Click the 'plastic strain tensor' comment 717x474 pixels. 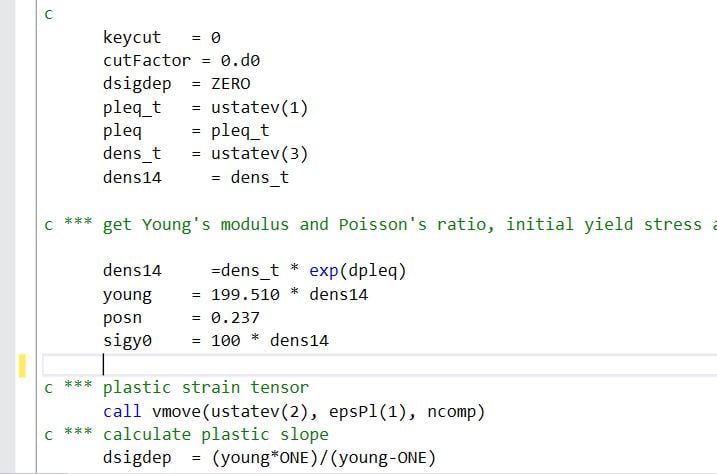pyautogui.click(x=206, y=388)
